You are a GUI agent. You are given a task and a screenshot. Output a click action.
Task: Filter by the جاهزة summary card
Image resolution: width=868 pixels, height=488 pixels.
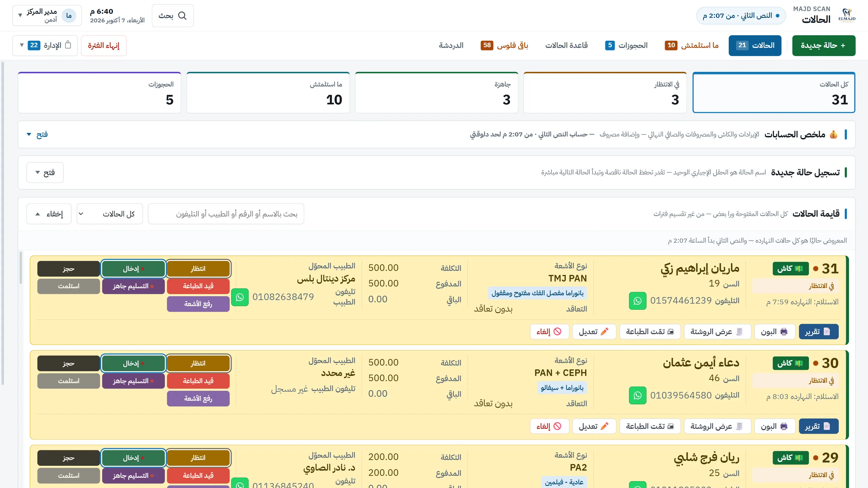[436, 93]
